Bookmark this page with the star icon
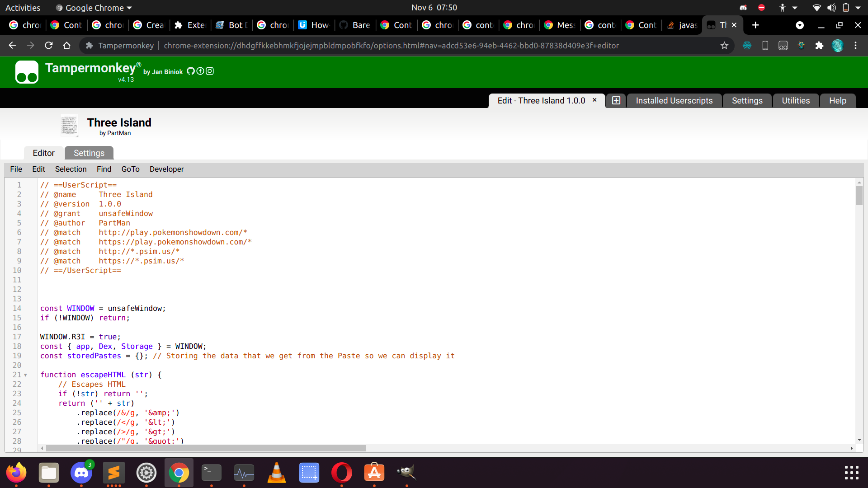 pos(724,46)
